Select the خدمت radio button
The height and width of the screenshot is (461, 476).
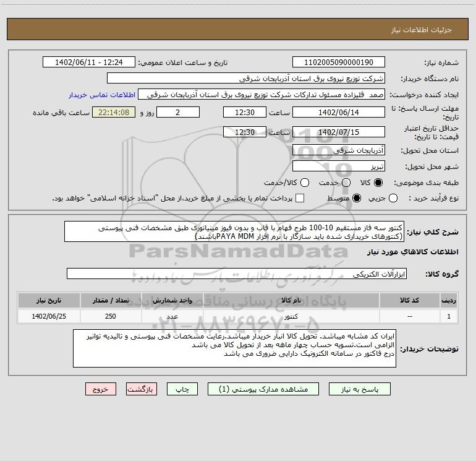click(x=346, y=183)
